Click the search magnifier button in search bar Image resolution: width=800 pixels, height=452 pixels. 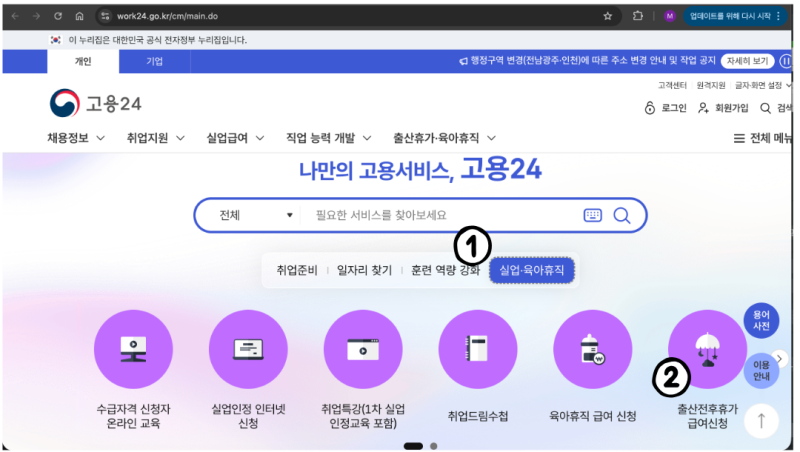pos(621,215)
